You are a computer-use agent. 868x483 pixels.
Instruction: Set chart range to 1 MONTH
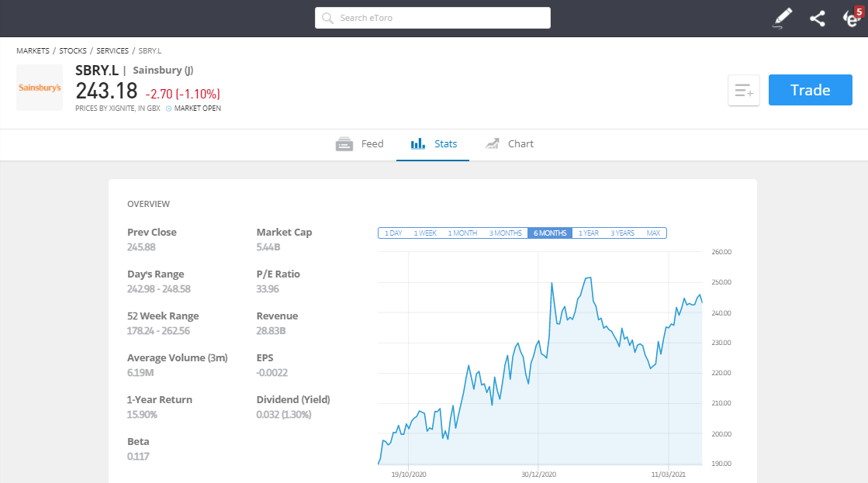[x=462, y=233]
